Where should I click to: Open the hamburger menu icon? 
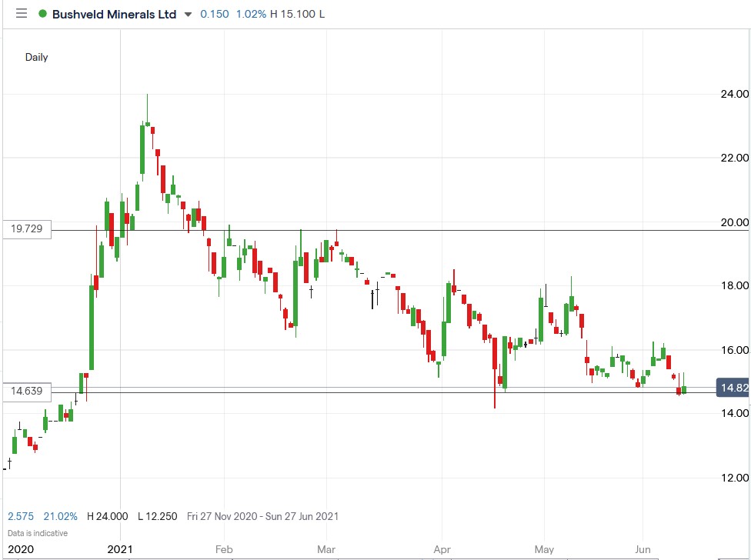click(x=21, y=13)
